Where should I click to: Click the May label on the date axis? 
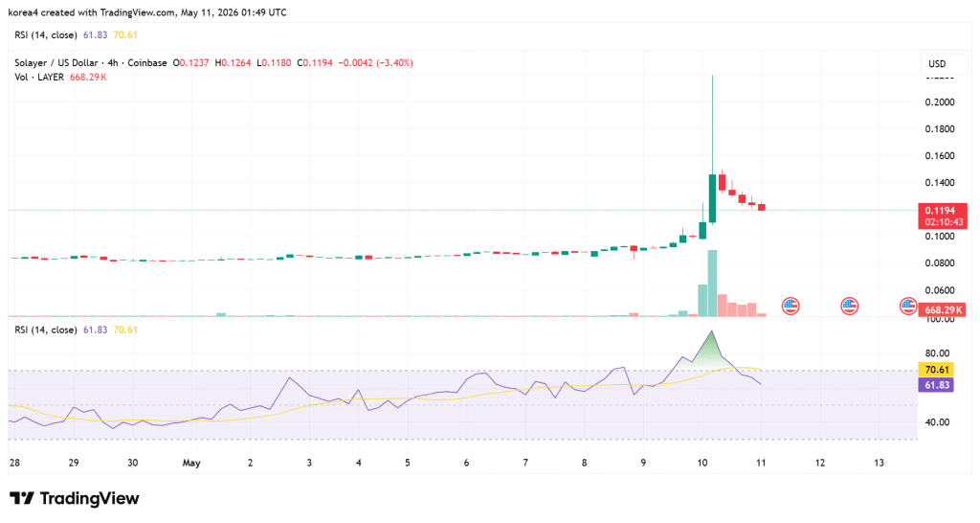pos(191,463)
